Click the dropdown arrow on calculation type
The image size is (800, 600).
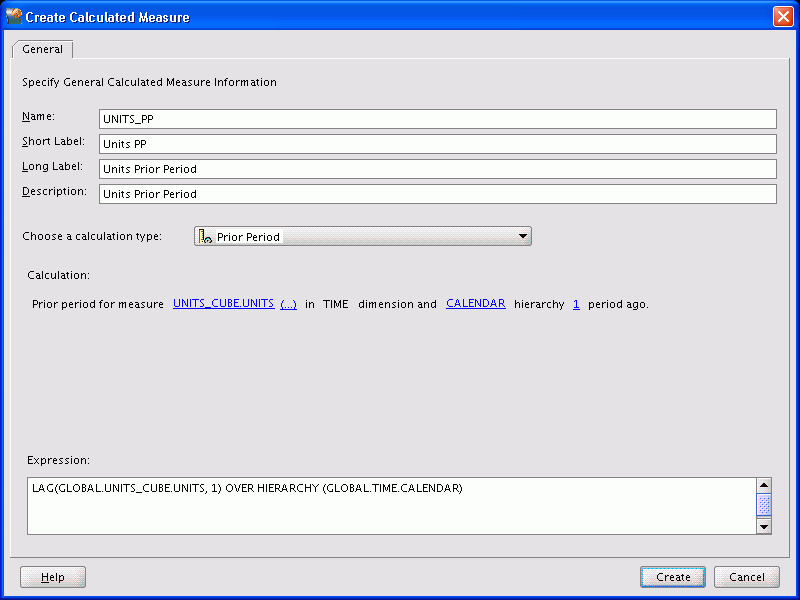coord(522,236)
